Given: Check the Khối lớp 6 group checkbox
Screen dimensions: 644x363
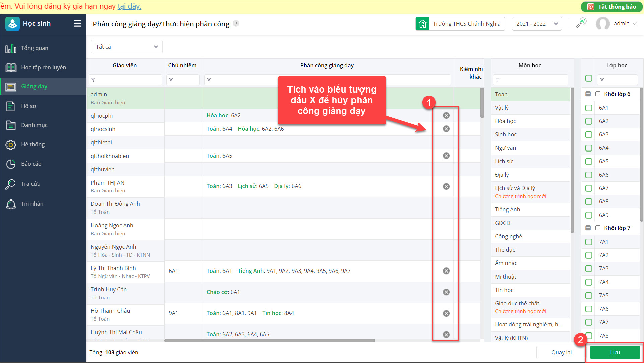Looking at the screenshot, I should tap(598, 94).
